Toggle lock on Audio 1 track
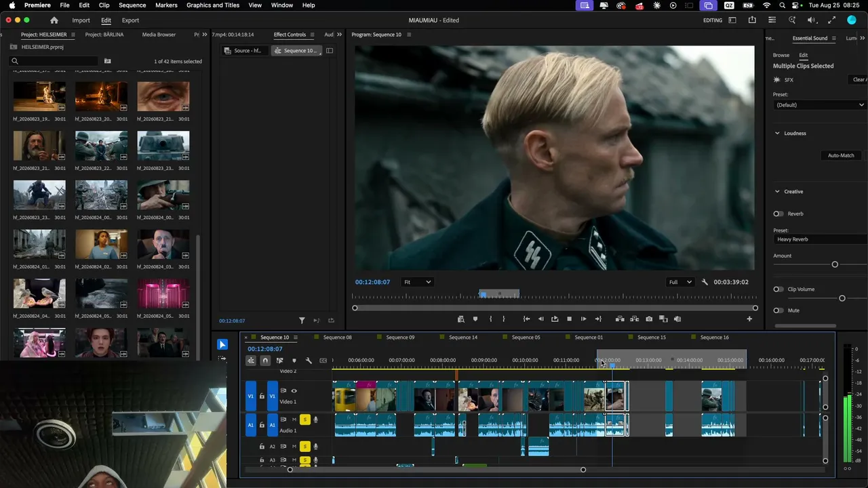868x488 pixels. [262, 425]
